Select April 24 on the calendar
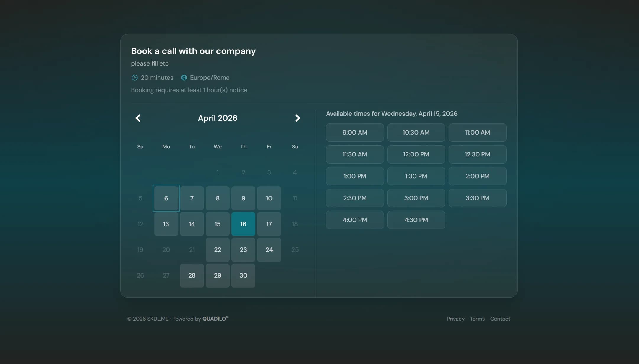 point(269,250)
